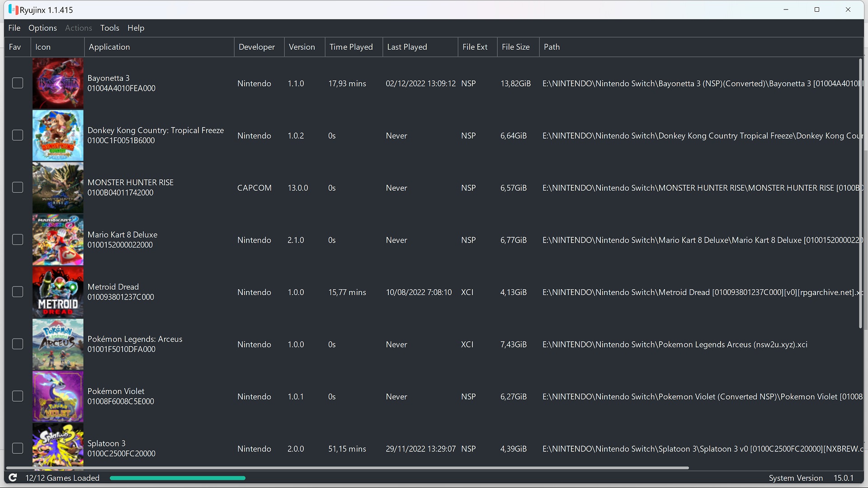Viewport: 868px width, 488px height.
Task: Click the Icon column header
Action: pyautogui.click(x=57, y=47)
